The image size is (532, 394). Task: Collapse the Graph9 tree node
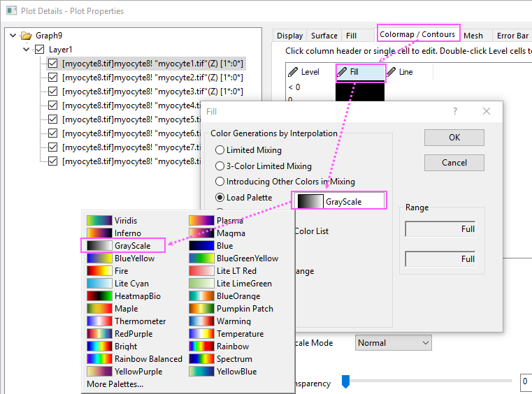pos(13,35)
